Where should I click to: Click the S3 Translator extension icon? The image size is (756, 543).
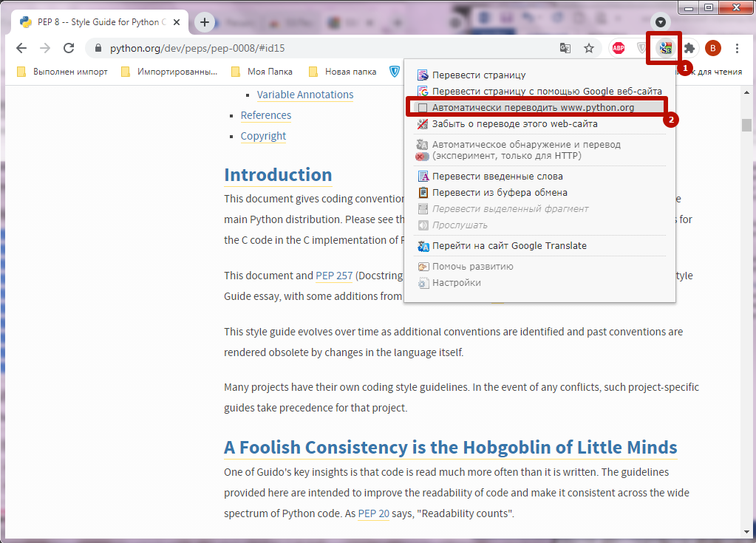coord(666,48)
